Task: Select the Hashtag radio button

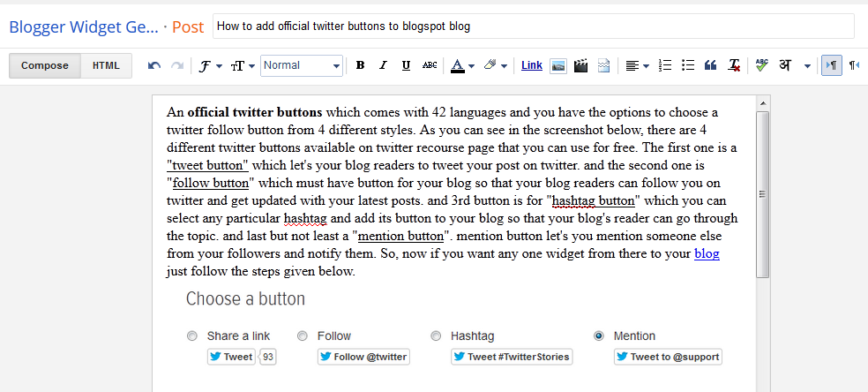Action: click(437, 336)
